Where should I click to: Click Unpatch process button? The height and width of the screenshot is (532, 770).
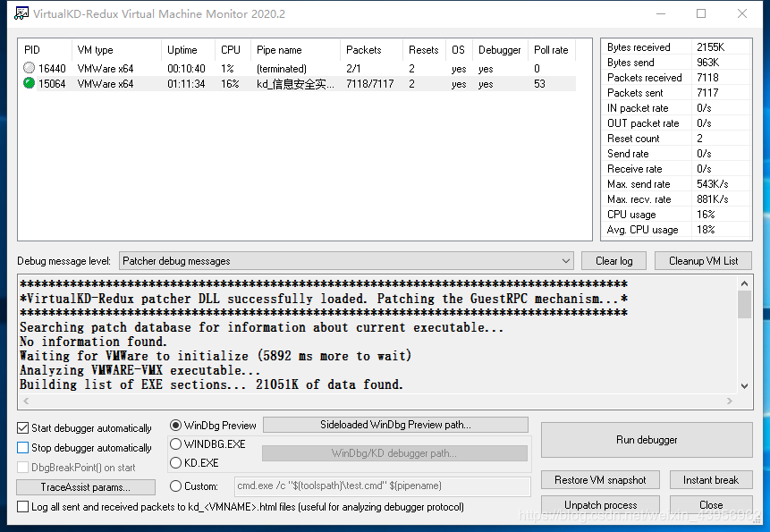[600, 505]
